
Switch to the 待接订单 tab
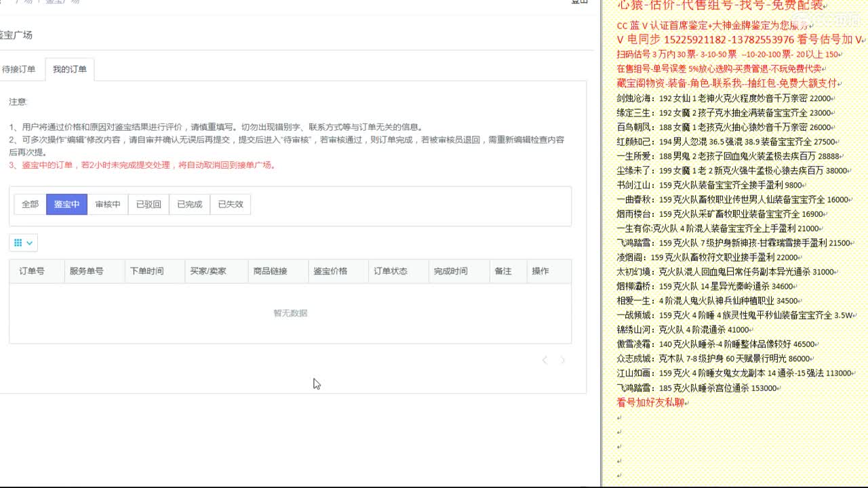tap(18, 68)
